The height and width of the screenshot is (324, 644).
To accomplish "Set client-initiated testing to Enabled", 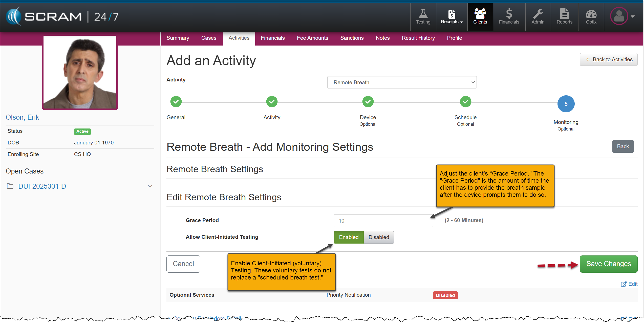I will 349,237.
